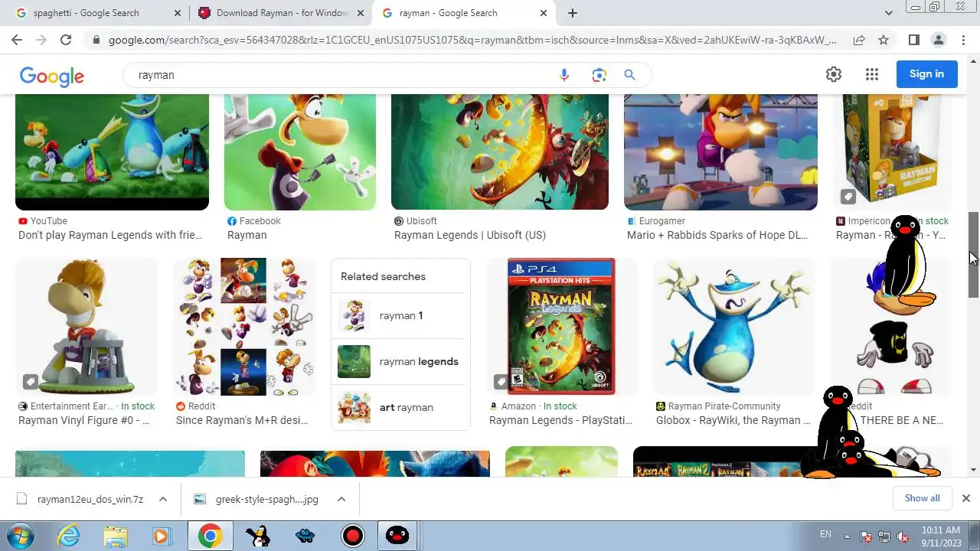Click the page vertical scrollbar thumb
Viewport: 980px width, 551px height.
973,255
